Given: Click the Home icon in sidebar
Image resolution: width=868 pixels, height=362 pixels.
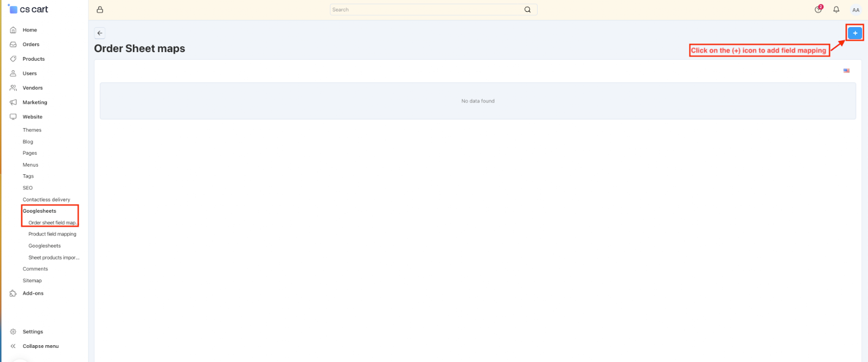Looking at the screenshot, I should (13, 30).
